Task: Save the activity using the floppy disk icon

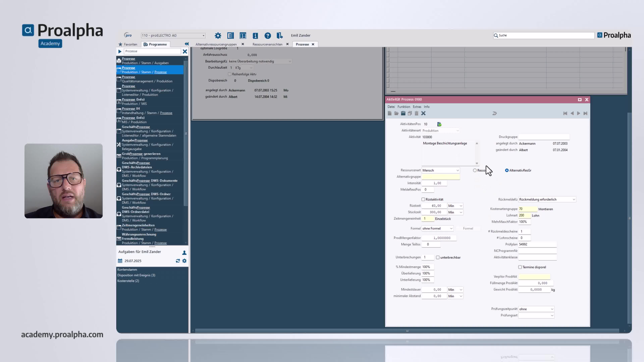Action: 403,113
